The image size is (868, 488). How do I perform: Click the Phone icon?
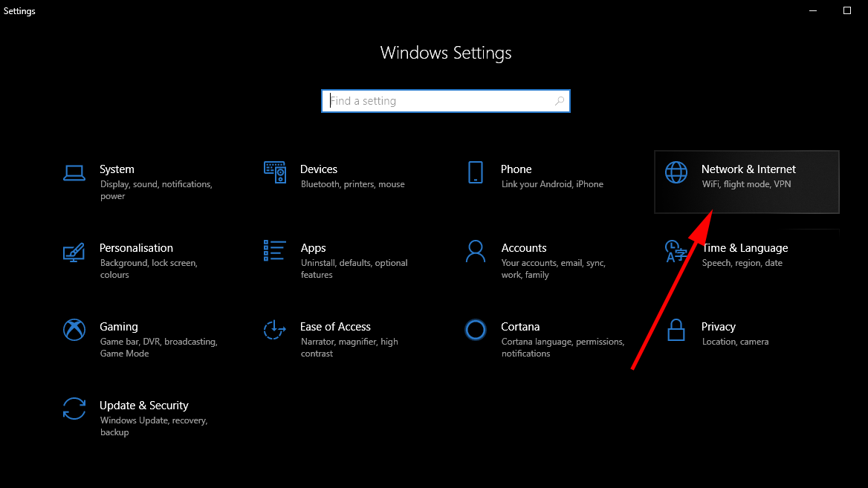point(476,172)
